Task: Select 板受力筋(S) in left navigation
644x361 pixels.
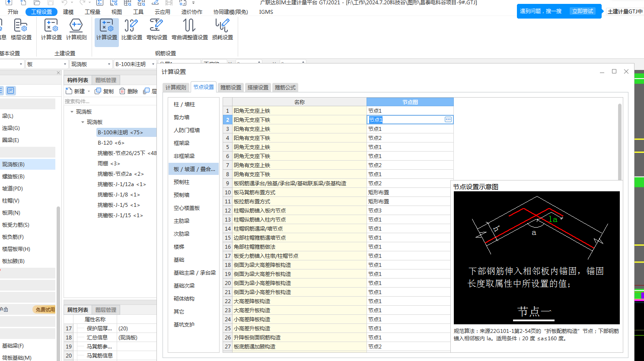Action: point(16,225)
